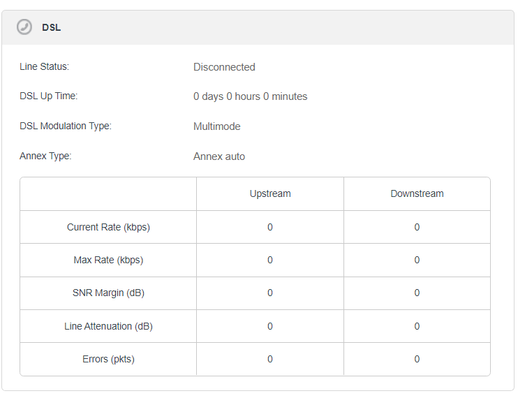Click the DSL Modulation Type label
The height and width of the screenshot is (396, 518).
(65, 126)
